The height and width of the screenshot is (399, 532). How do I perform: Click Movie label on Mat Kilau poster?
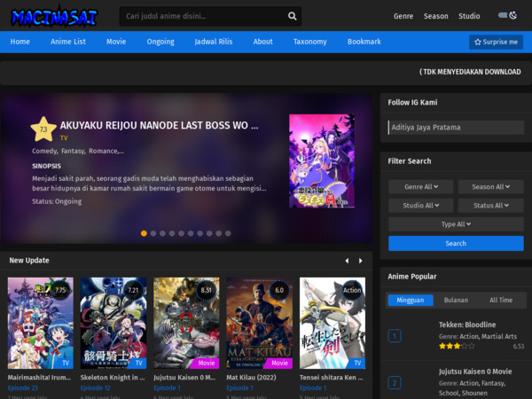[x=279, y=363]
